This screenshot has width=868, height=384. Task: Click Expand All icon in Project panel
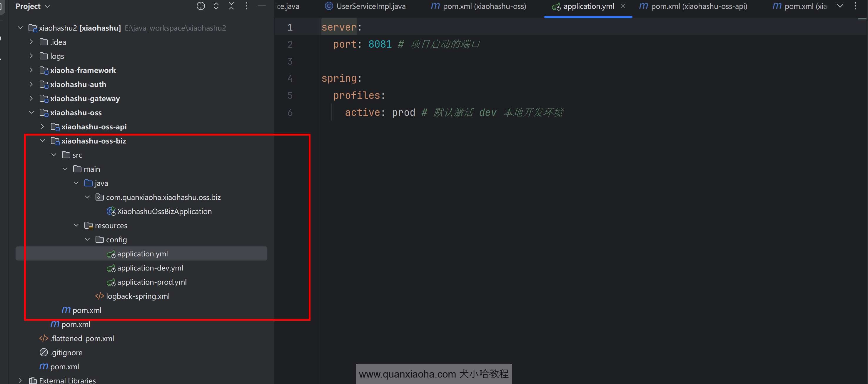pos(216,6)
